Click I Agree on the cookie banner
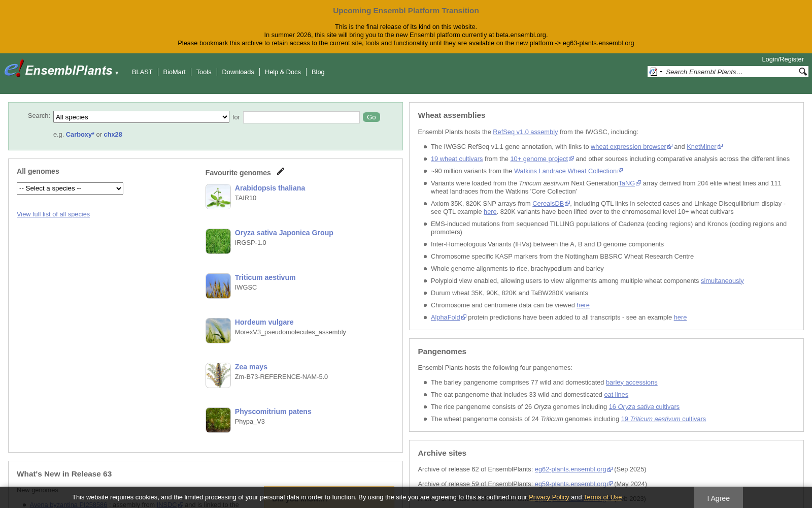The image size is (812, 508). 719,498
